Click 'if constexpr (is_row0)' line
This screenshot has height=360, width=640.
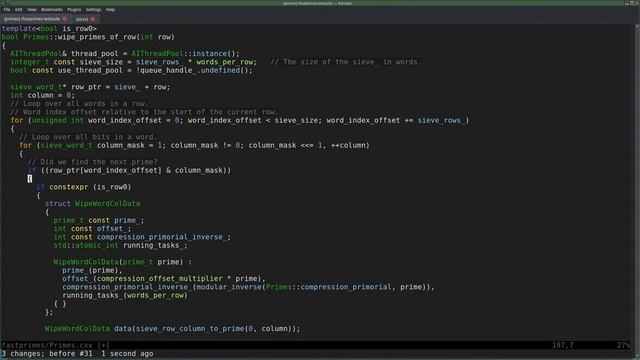click(84, 187)
